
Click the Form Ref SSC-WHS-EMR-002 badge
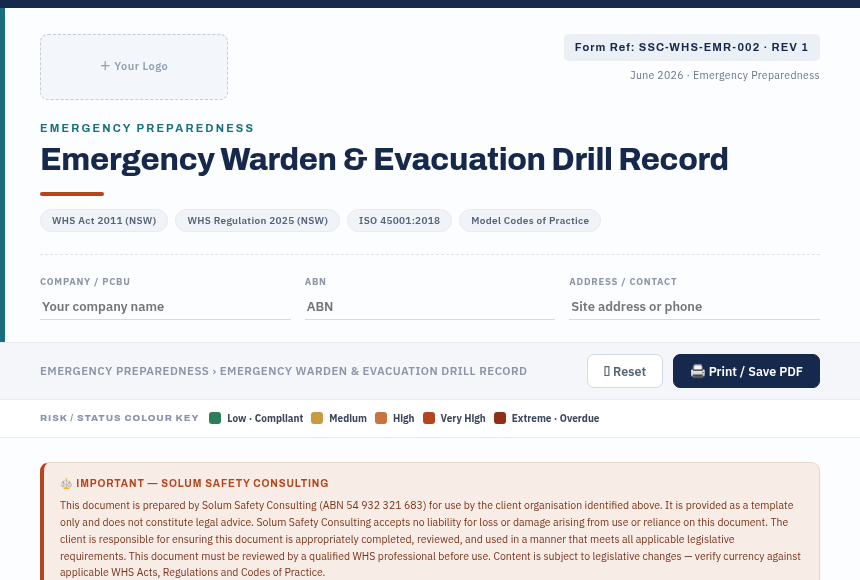[x=692, y=47]
